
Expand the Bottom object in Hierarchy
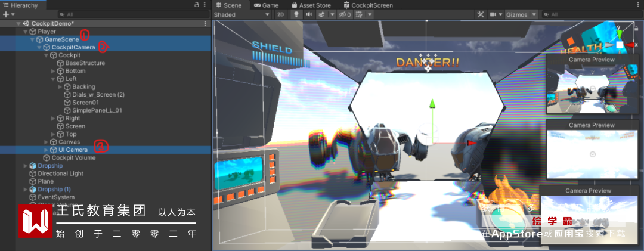[53, 71]
